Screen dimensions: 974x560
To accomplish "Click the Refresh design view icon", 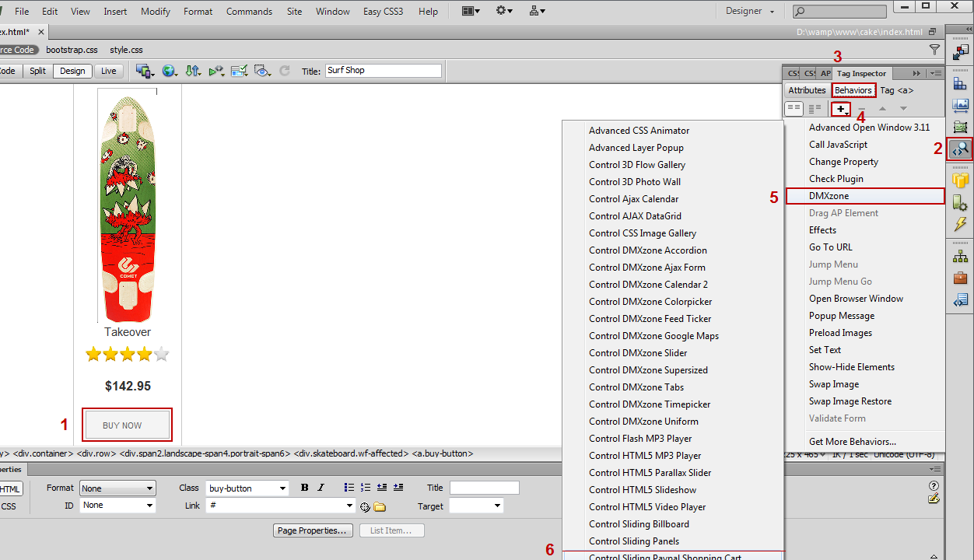I will click(x=285, y=71).
